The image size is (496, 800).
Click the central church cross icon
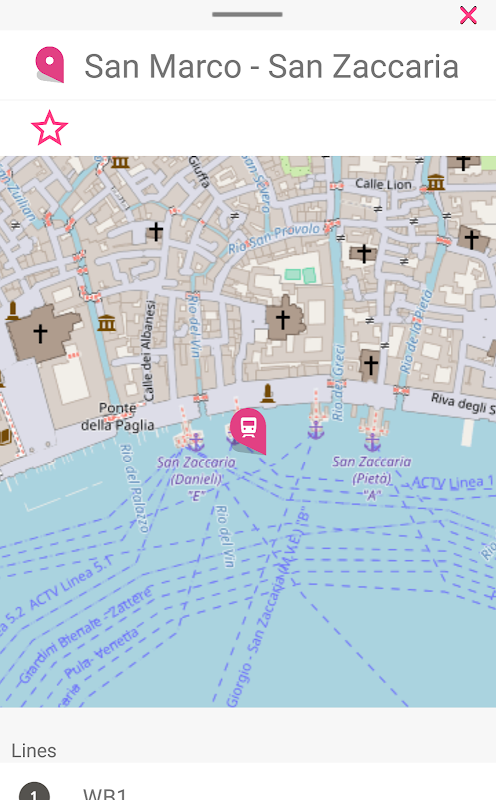pos(283,319)
